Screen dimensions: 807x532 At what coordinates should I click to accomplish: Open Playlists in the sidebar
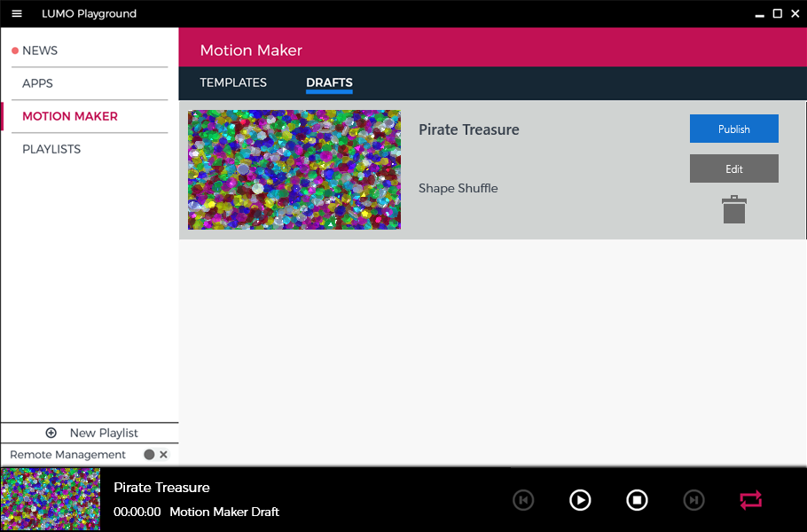[x=51, y=149]
